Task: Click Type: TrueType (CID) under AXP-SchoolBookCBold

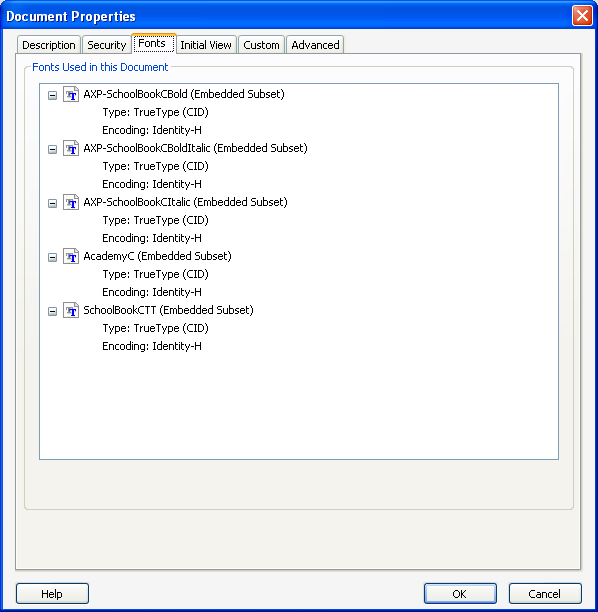Action: tap(155, 112)
